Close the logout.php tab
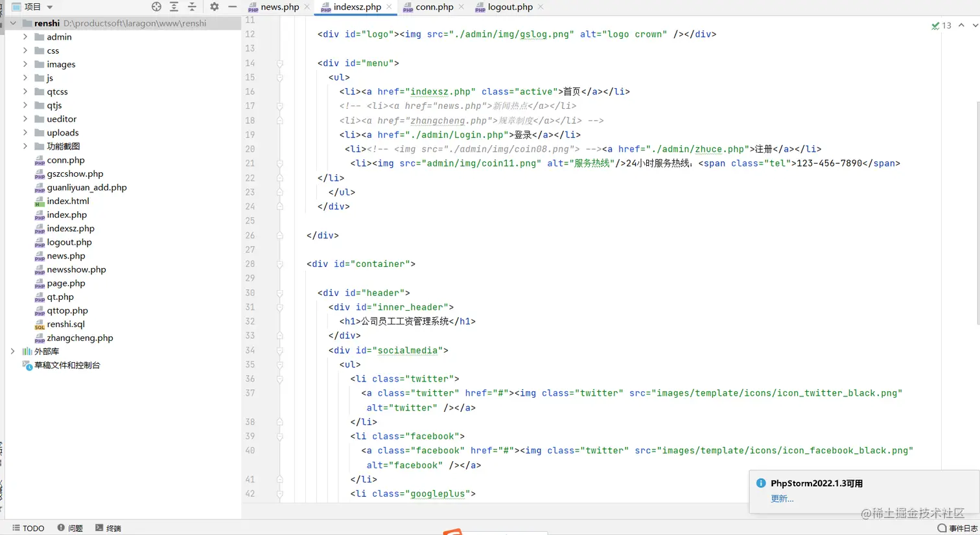980x535 pixels. 541,7
